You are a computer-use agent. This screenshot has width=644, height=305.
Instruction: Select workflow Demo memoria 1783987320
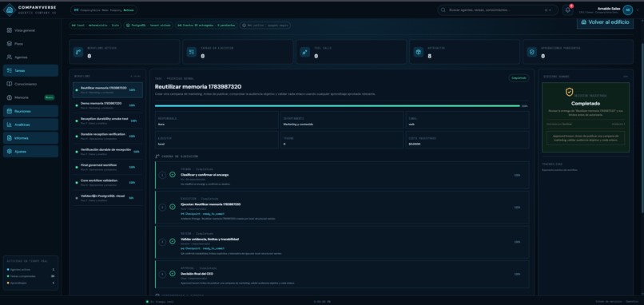click(x=108, y=105)
